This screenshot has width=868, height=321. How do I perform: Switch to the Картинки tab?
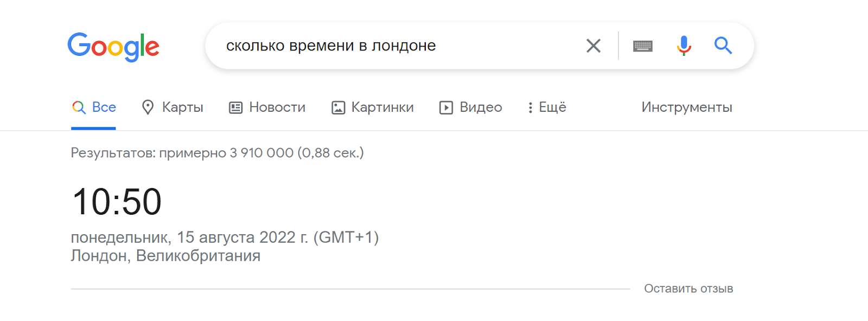pyautogui.click(x=383, y=107)
